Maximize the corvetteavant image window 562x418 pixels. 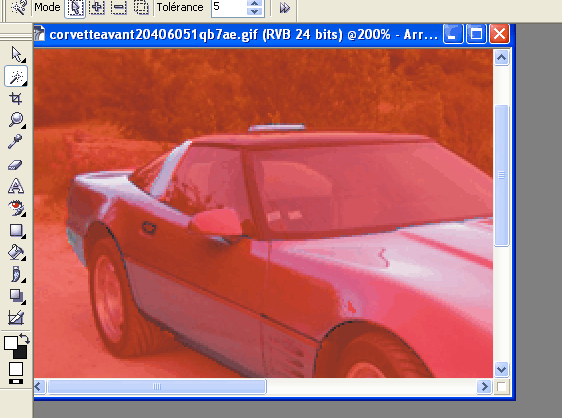pyautogui.click(x=476, y=34)
